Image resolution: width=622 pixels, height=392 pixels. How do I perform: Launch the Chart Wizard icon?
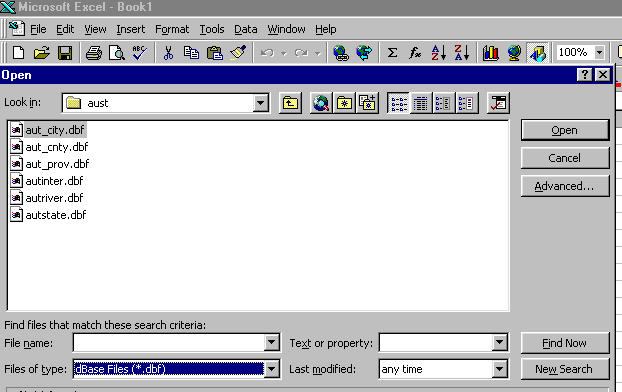coord(491,52)
